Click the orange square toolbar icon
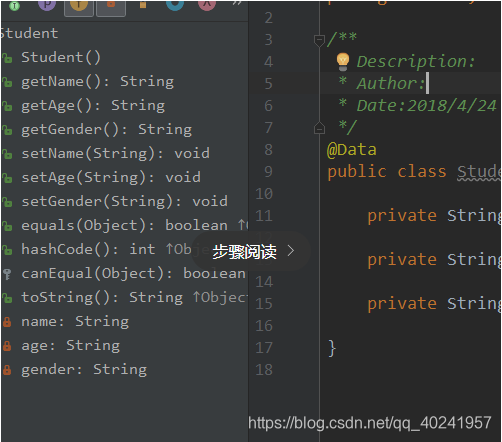Image resolution: width=502 pixels, height=442 pixels. (143, 4)
